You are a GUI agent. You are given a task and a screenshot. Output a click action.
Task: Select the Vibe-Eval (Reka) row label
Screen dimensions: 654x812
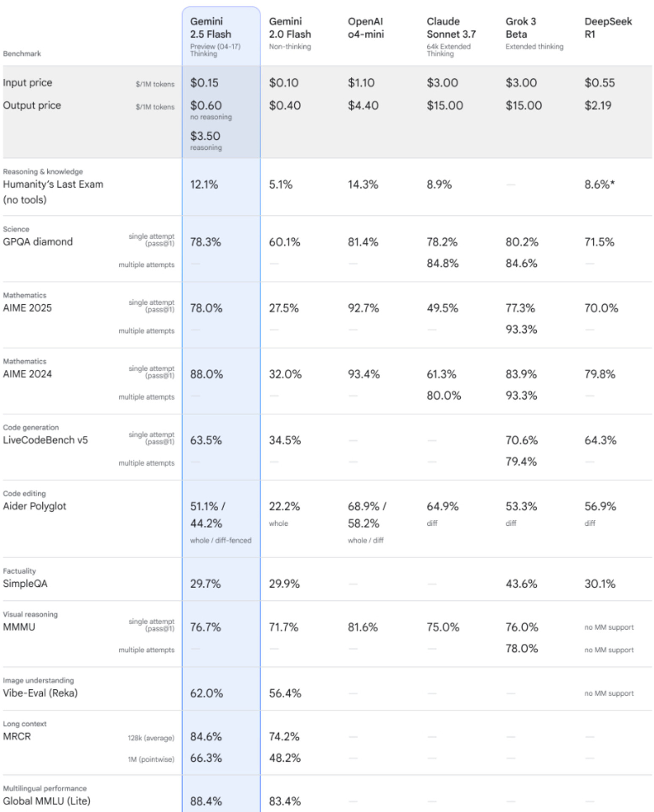coord(40,693)
